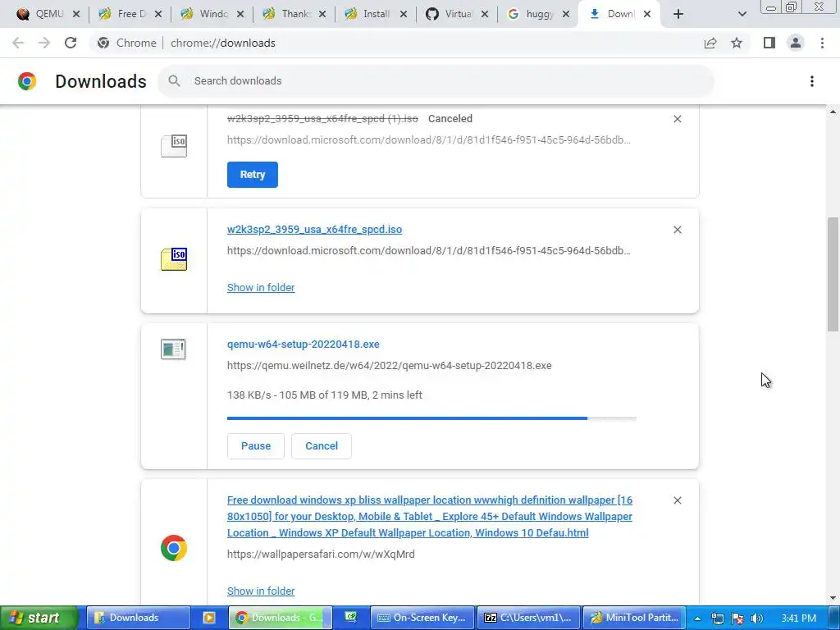The image size is (840, 630).
Task: Cancel the qemu-w64-setup download
Action: point(322,446)
